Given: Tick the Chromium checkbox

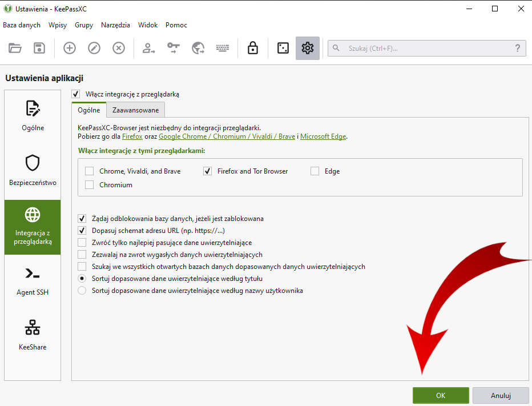Looking at the screenshot, I should pyautogui.click(x=89, y=185).
